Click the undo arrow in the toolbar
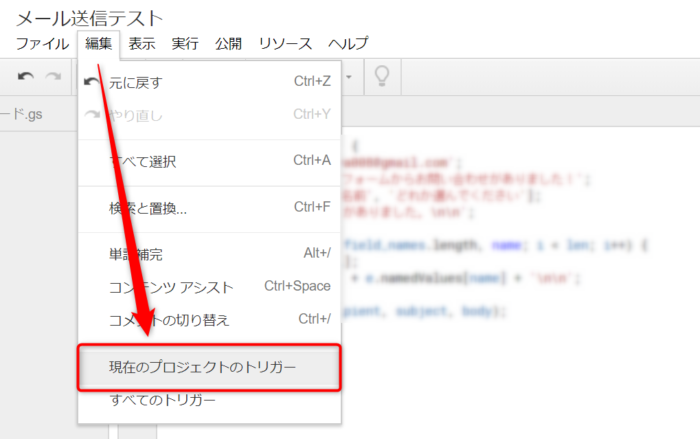The width and height of the screenshot is (700, 439). (26, 77)
